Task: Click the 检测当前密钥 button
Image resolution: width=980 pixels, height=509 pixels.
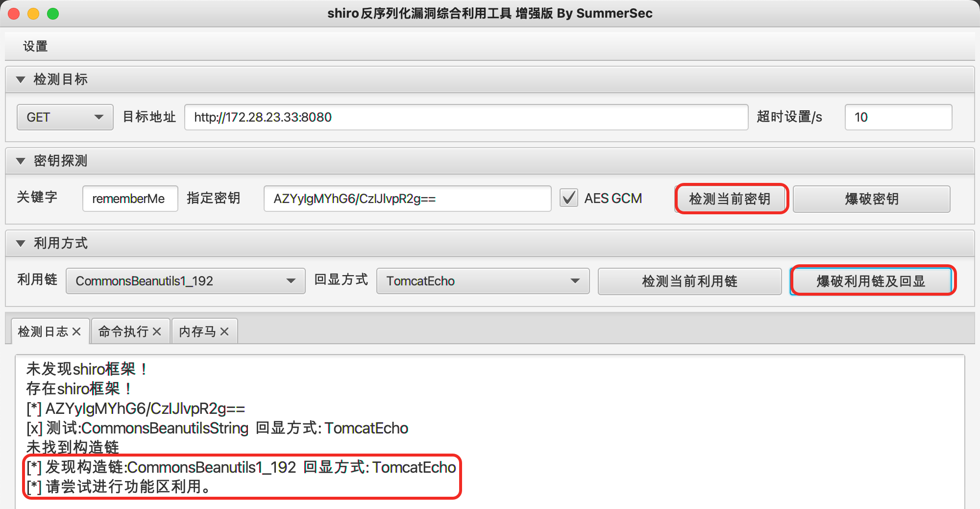Action: pos(730,199)
